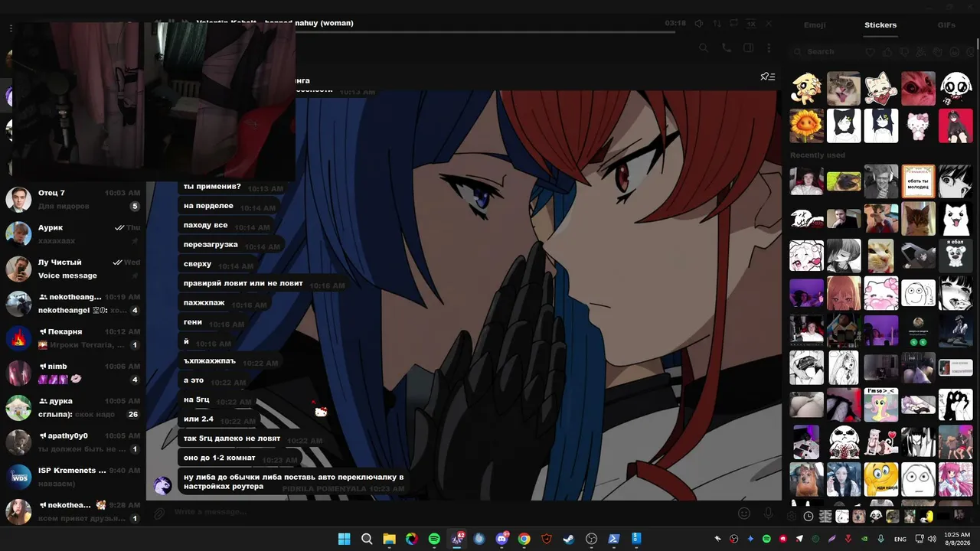Screen dimensions: 980x551
Task: Open the ISP Kremenets chat
Action: (x=73, y=477)
